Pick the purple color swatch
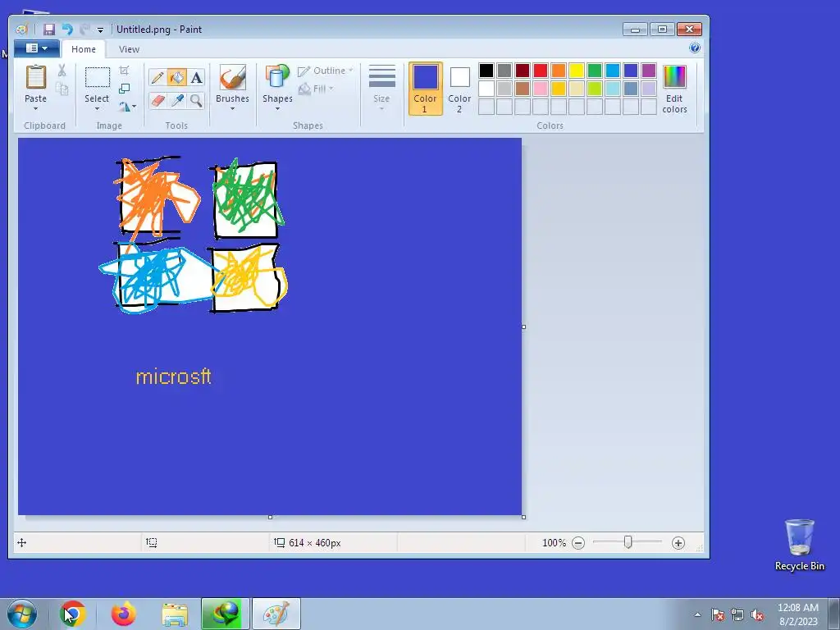This screenshot has height=630, width=840. click(x=649, y=71)
